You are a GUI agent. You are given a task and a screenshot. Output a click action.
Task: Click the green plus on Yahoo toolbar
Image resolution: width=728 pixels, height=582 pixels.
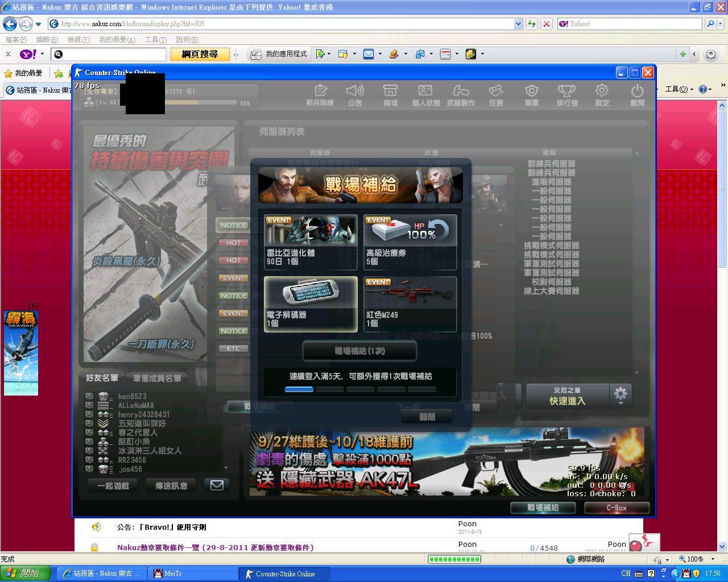click(682, 54)
